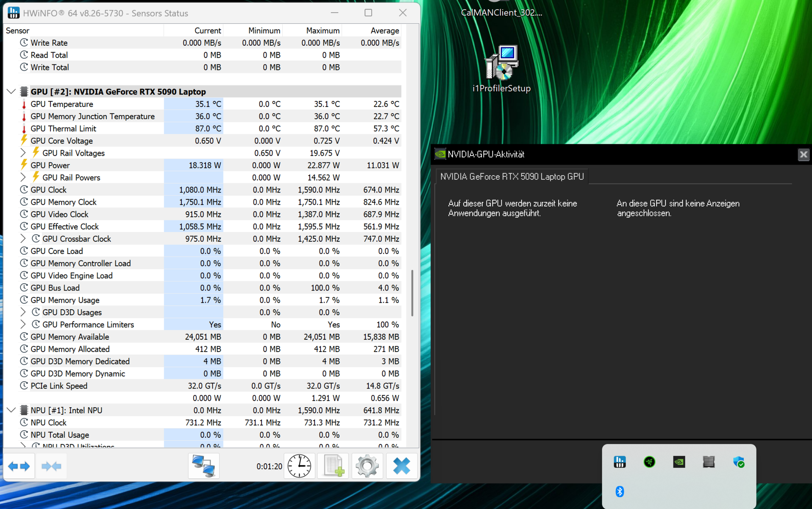This screenshot has width=812, height=509.
Task: Collapse the GPU [#2] NVIDIA GeForce section
Action: 11,92
